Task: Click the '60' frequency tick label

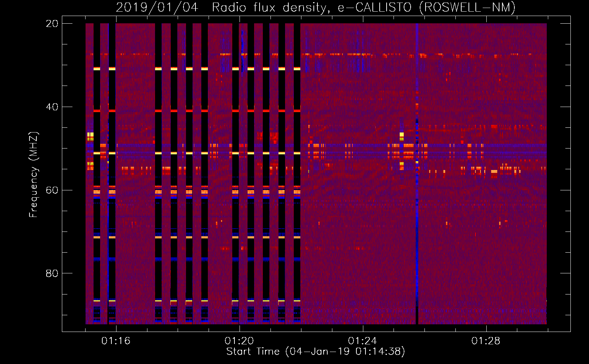Action: coord(52,190)
